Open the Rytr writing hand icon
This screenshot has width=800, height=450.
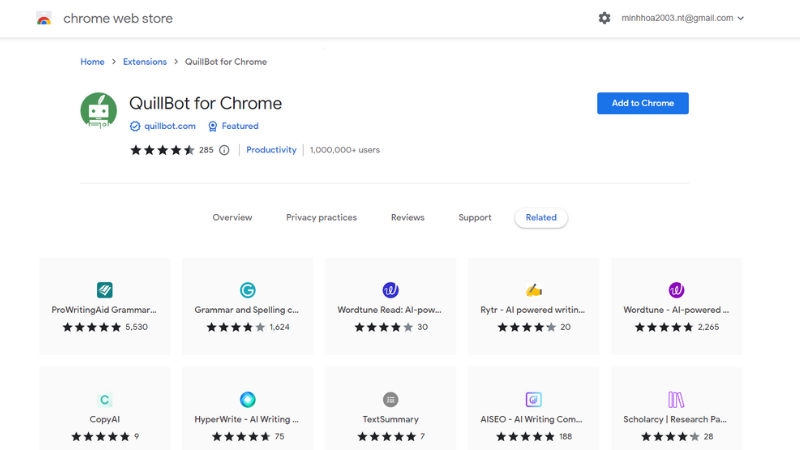[534, 290]
